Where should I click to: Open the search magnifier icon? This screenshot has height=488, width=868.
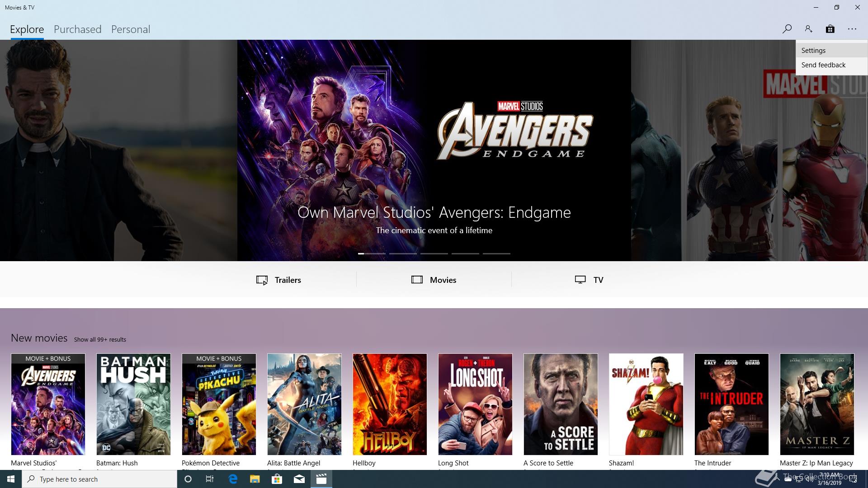tap(787, 29)
